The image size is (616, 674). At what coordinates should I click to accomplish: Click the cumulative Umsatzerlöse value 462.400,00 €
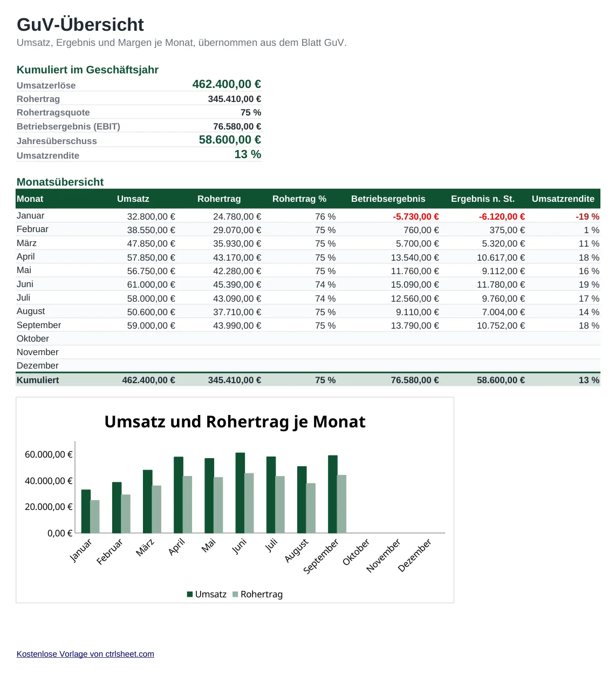[x=227, y=84]
